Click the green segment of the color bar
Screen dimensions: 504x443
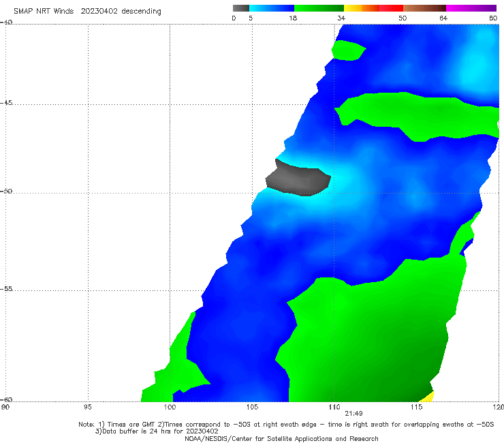[319, 8]
